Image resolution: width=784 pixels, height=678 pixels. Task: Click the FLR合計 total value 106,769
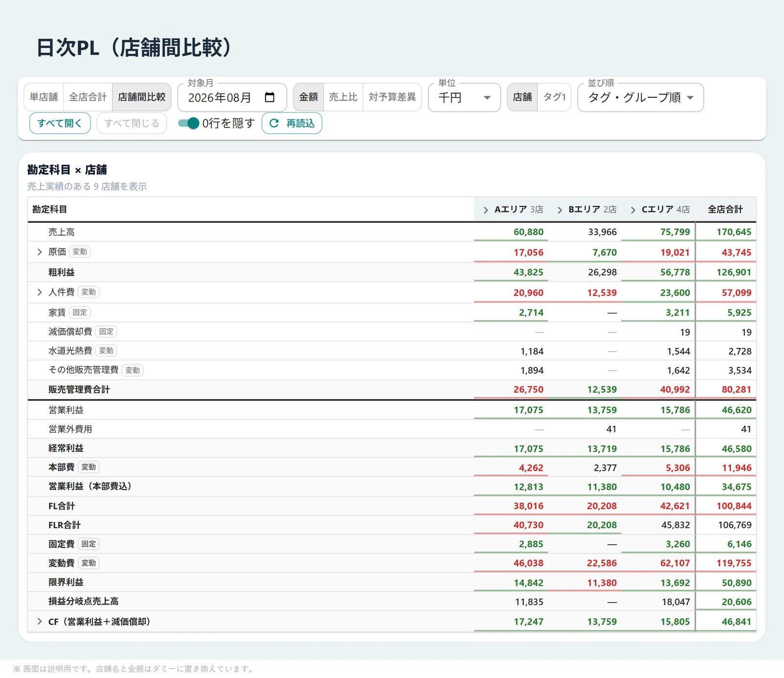tap(735, 525)
